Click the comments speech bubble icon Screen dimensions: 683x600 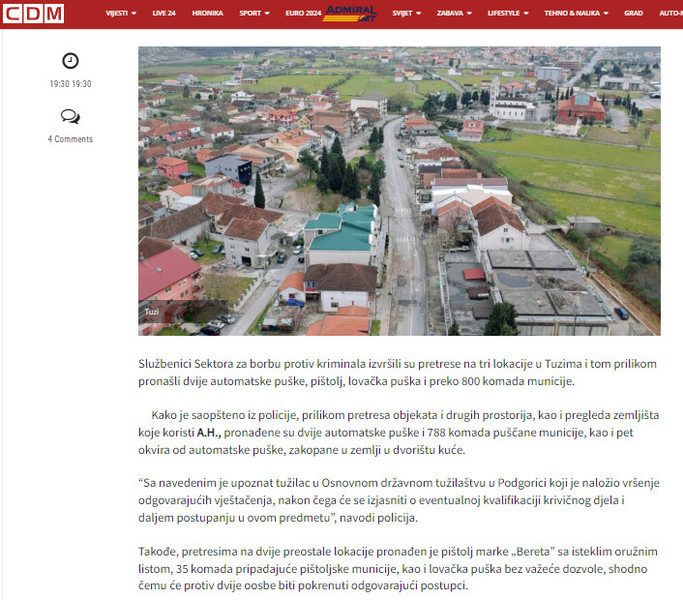click(x=70, y=116)
